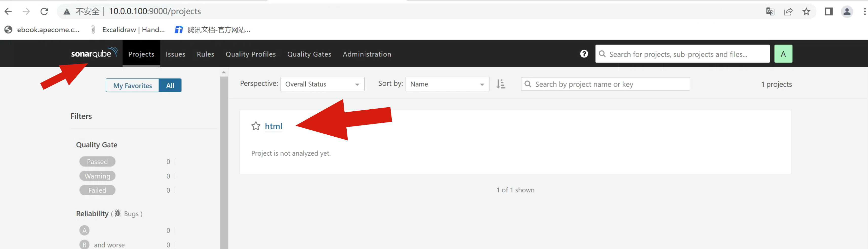Click the SonarQube logo
Screen dimensions: 868x249
tap(94, 53)
